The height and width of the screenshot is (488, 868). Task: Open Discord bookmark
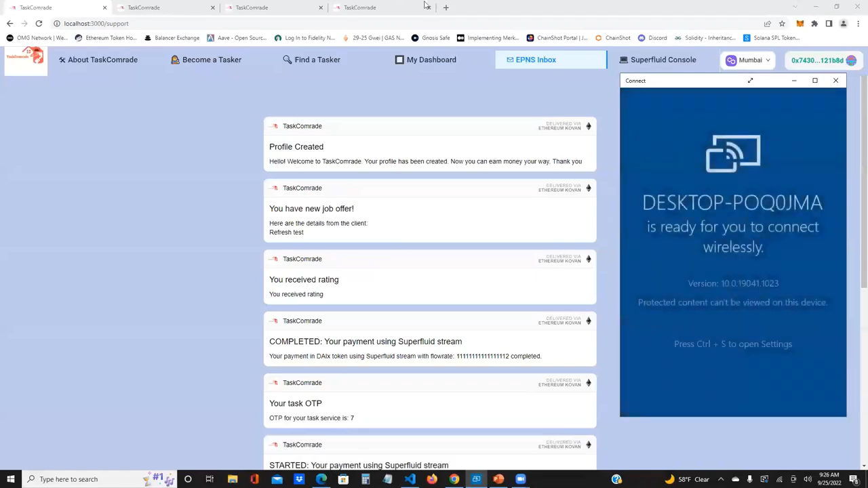(652, 38)
